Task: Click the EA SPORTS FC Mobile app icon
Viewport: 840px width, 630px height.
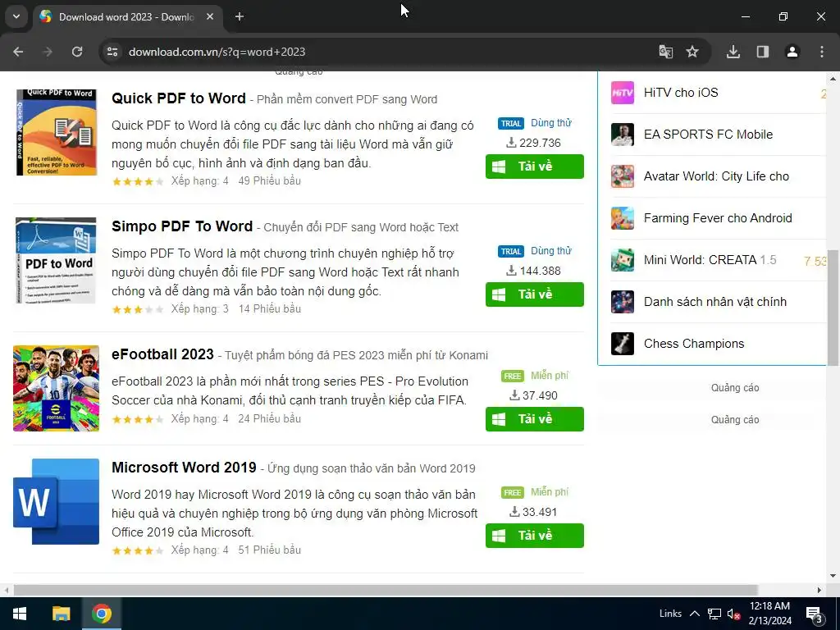Action: [x=623, y=135]
